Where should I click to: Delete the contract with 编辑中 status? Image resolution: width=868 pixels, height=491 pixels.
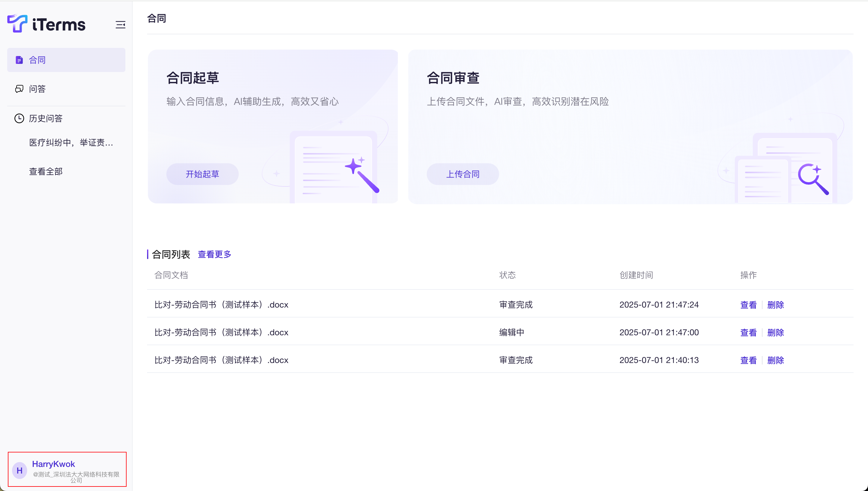click(775, 333)
